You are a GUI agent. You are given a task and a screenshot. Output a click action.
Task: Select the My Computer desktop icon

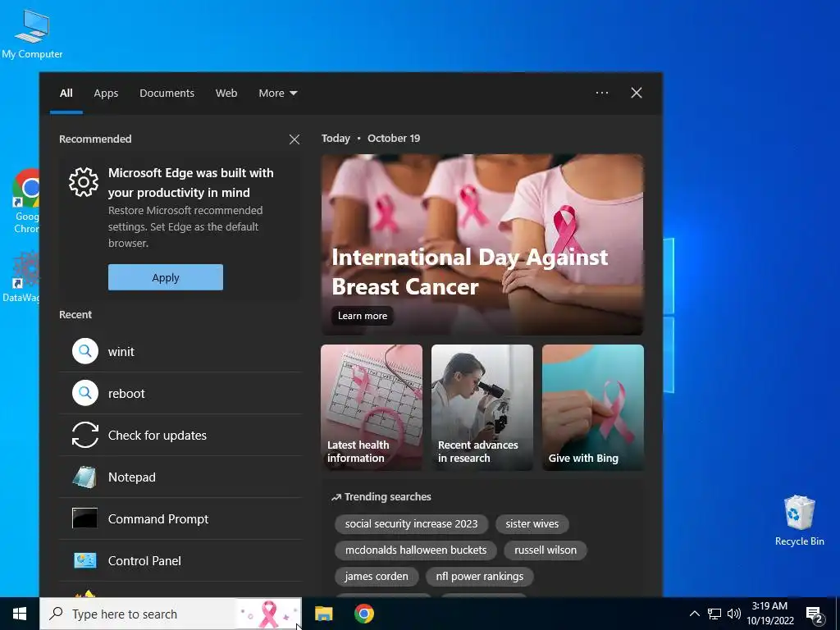coord(32,34)
